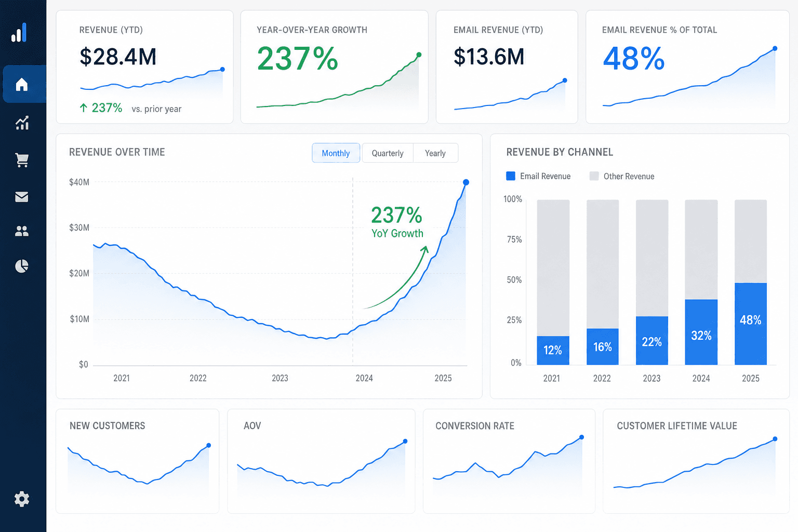Open the Conversion Rate sparkline card

509,461
